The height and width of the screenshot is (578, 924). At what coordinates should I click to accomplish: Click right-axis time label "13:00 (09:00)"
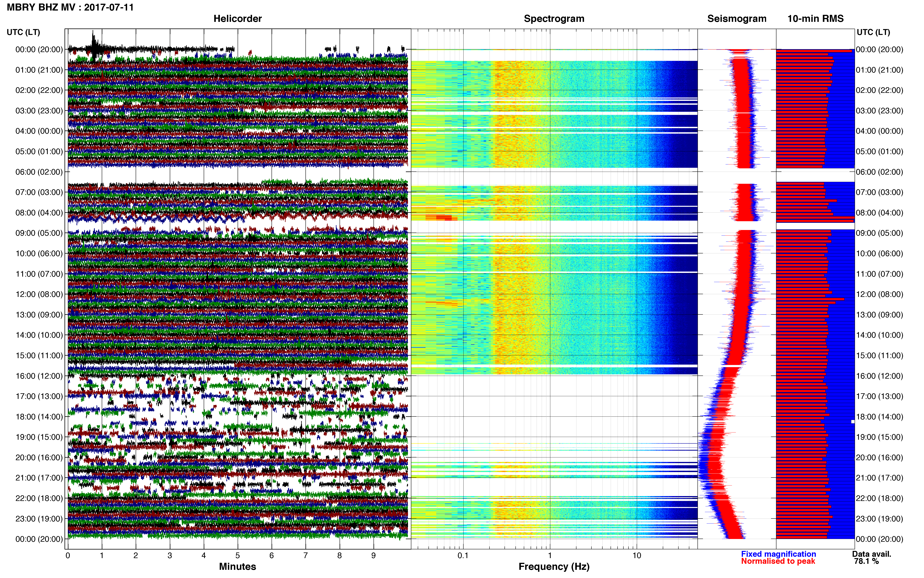880,315
